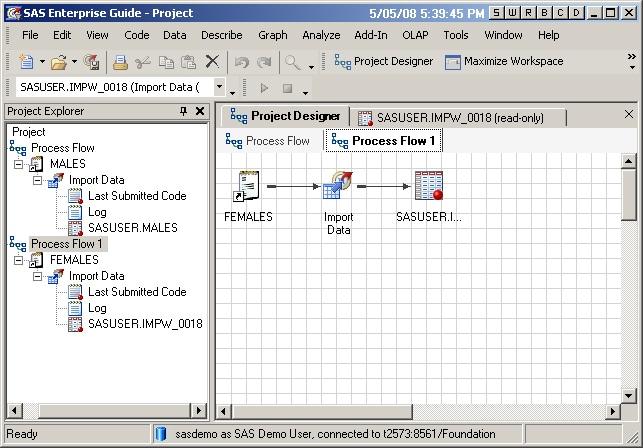
Task: Open the SASUSER.IMPW_0018 task dropdown
Action: 220,87
